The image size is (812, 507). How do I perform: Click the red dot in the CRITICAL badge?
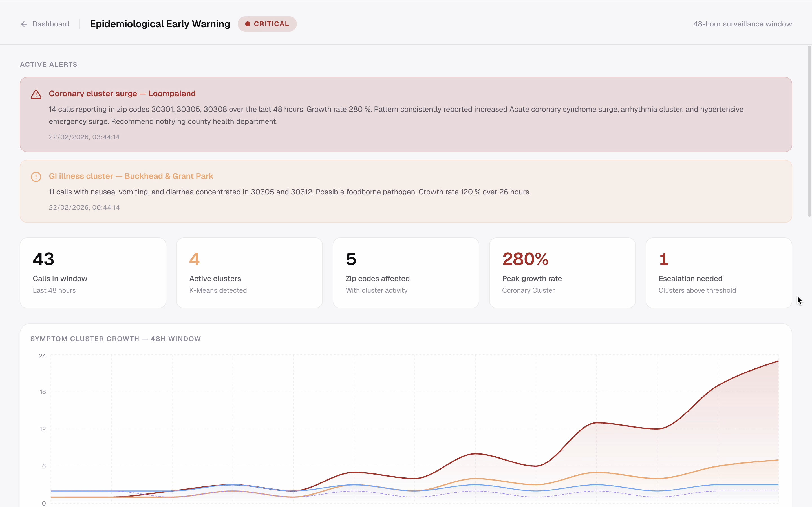tap(248, 24)
